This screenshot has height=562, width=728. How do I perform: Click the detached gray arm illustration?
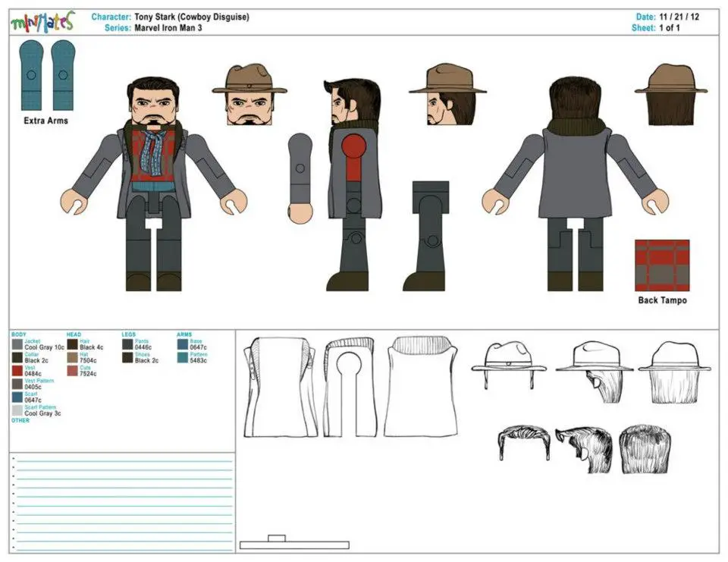300,179
